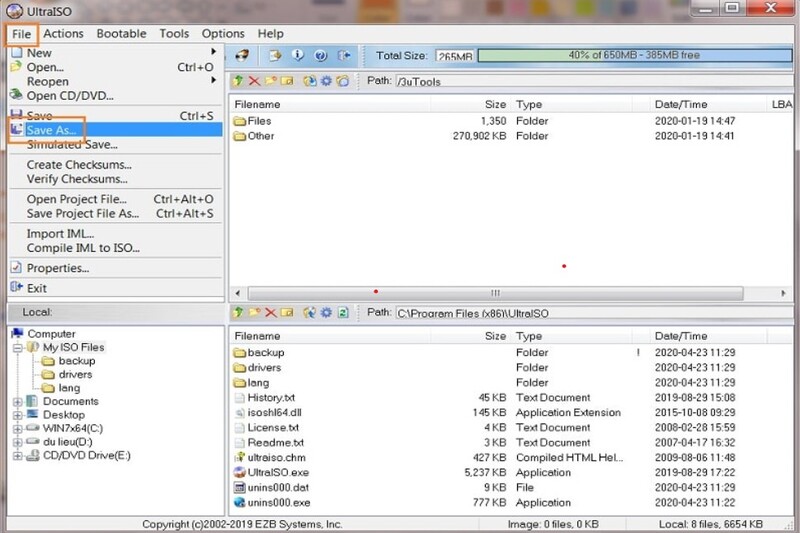Expand the CD/DVD Drive(E:) node
Screen dimensions: 800x533
point(18,456)
